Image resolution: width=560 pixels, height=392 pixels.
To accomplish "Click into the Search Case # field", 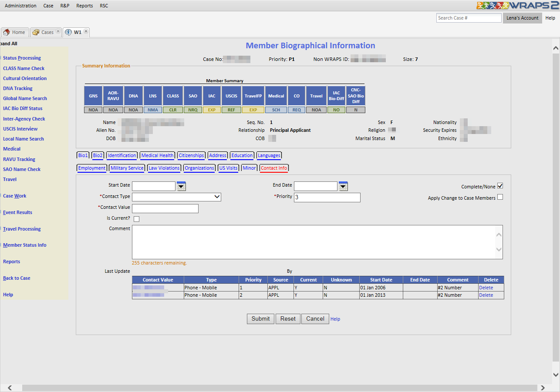I will point(469,18).
